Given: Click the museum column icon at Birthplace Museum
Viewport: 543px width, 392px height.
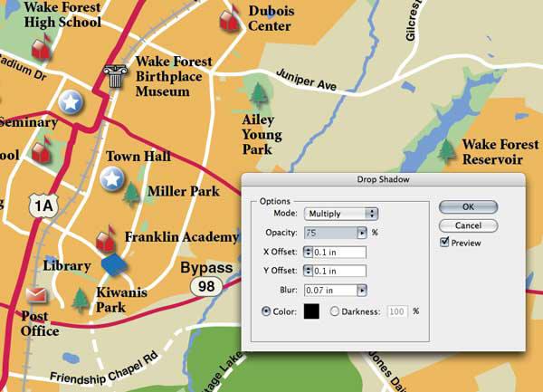Looking at the screenshot, I should [115, 76].
